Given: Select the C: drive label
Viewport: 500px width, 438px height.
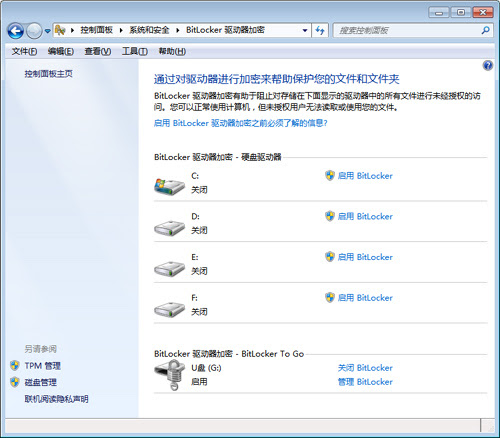Looking at the screenshot, I should [195, 176].
